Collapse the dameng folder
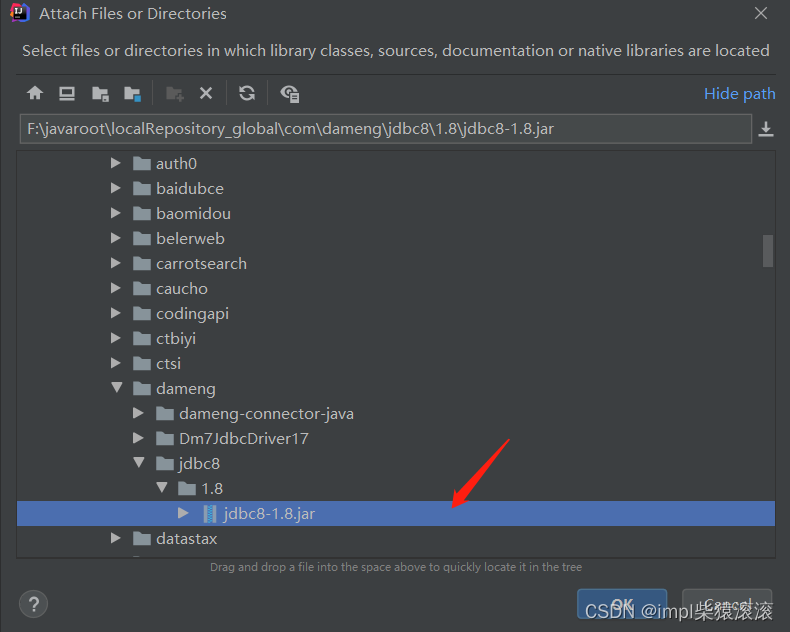Screen dimensions: 790x632 click(x=117, y=388)
